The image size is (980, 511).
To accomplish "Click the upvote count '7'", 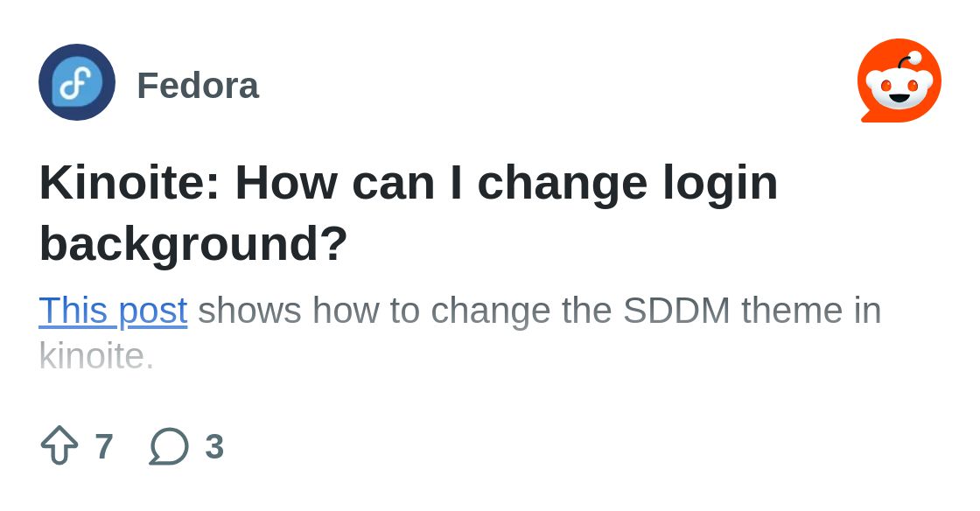I will [x=104, y=447].
